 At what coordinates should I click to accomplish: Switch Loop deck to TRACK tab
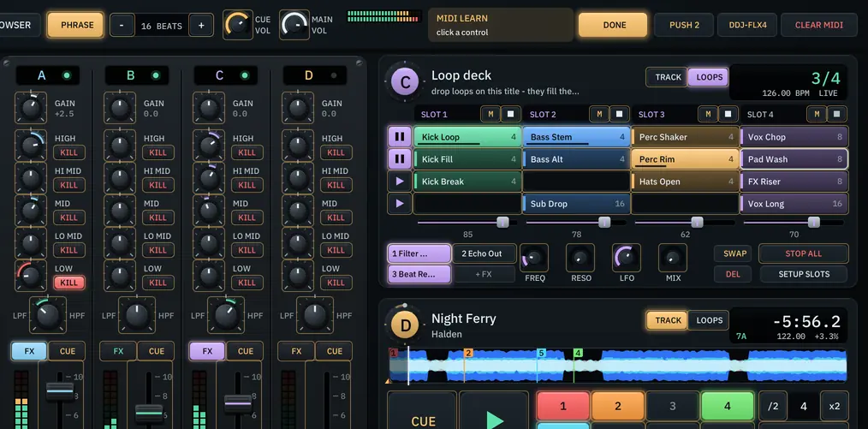pos(668,78)
